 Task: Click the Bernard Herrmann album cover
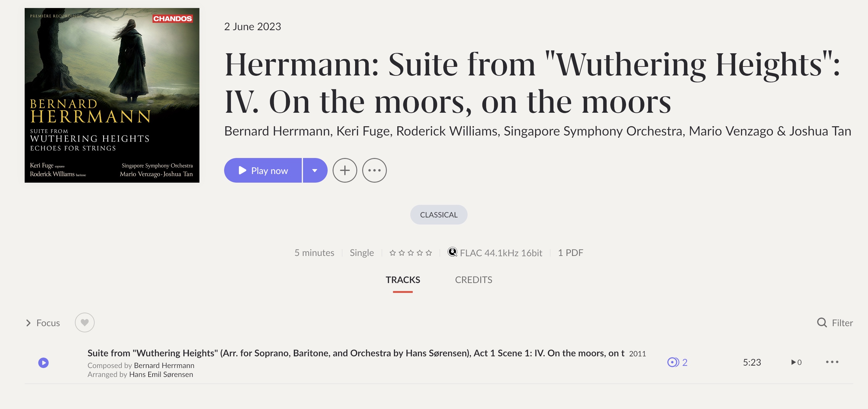(x=112, y=95)
